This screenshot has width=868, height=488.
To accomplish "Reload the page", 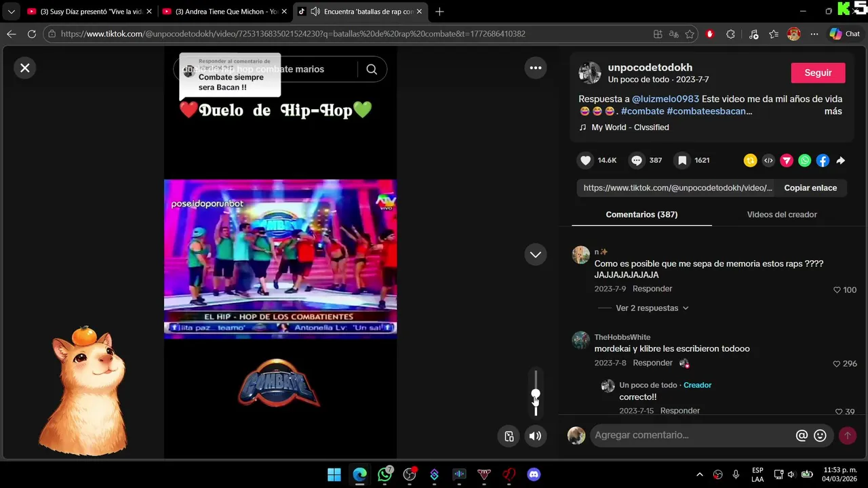I will click(x=31, y=34).
